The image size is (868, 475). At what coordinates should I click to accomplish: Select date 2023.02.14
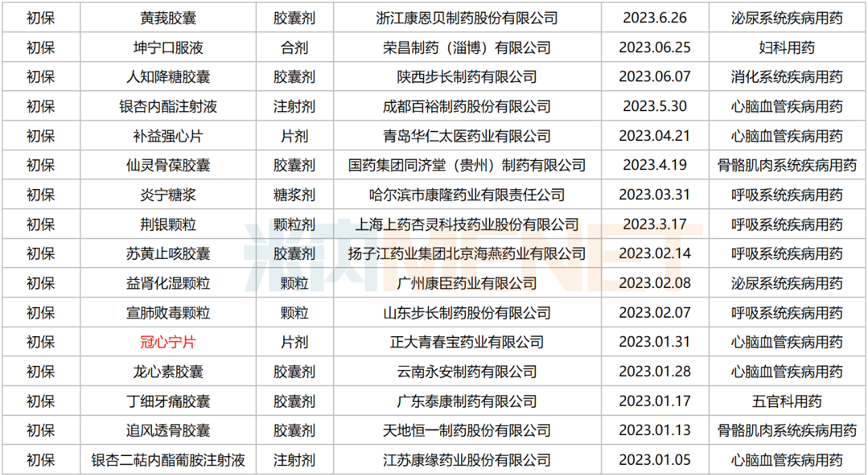tap(655, 254)
